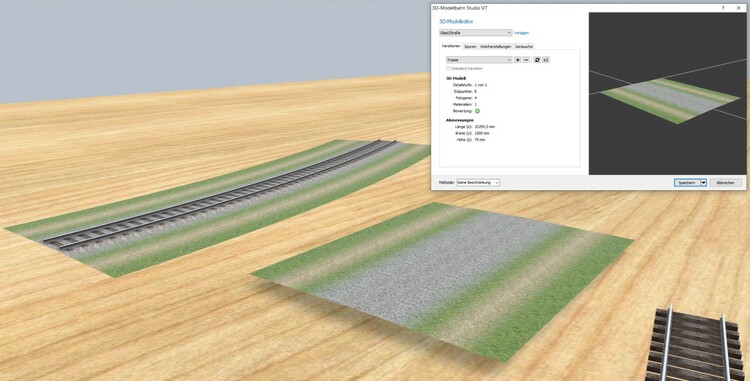Image resolution: width=750 pixels, height=381 pixels.
Task: Open the Speichern split-button arrow
Action: click(704, 183)
